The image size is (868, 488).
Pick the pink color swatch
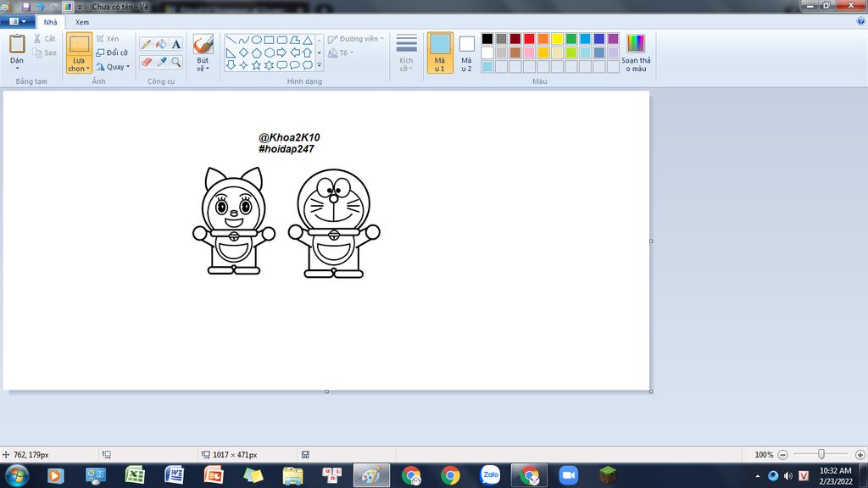click(529, 53)
